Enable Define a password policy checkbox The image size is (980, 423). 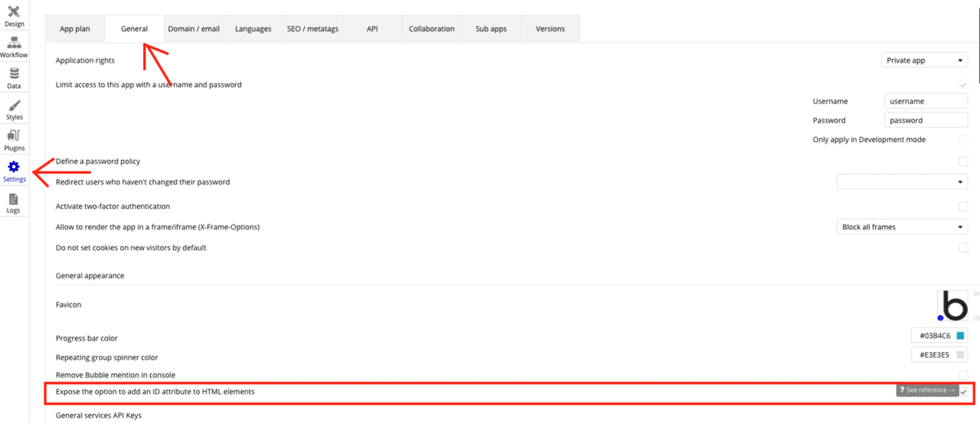[964, 162]
